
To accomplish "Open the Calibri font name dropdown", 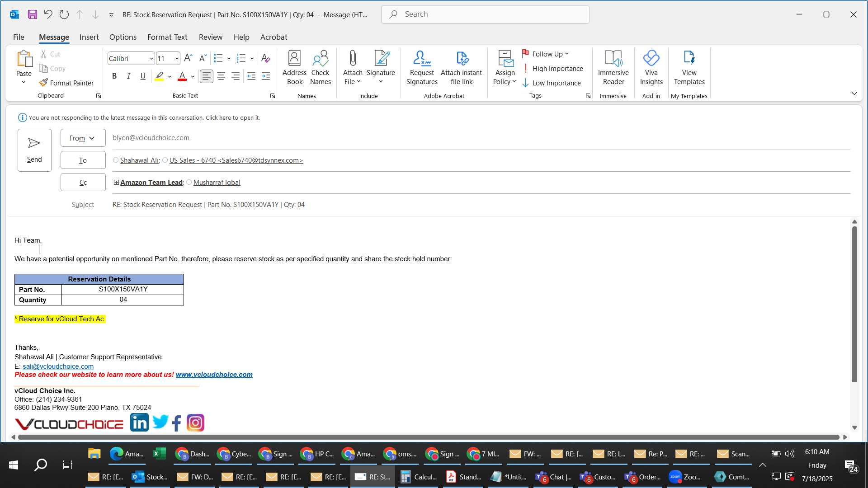I will click(x=151, y=59).
